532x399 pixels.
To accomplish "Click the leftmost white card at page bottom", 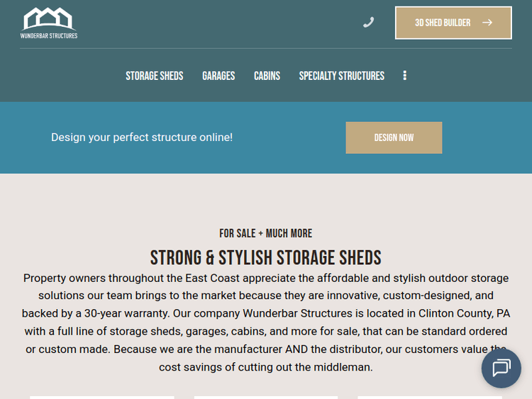I will coord(102,397).
